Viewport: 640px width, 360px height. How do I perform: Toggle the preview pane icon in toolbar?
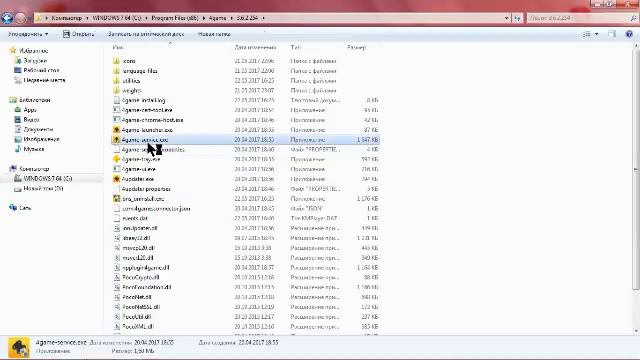tap(612, 34)
